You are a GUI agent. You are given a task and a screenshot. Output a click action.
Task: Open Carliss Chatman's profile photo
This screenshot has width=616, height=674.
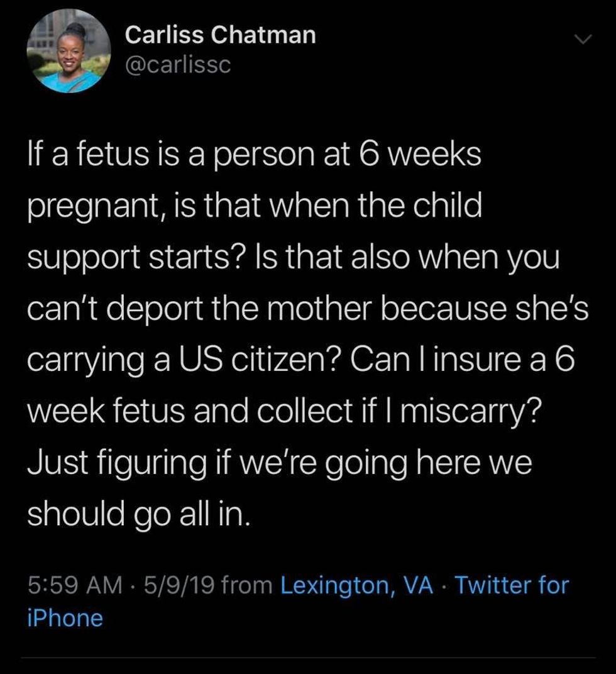(x=69, y=50)
